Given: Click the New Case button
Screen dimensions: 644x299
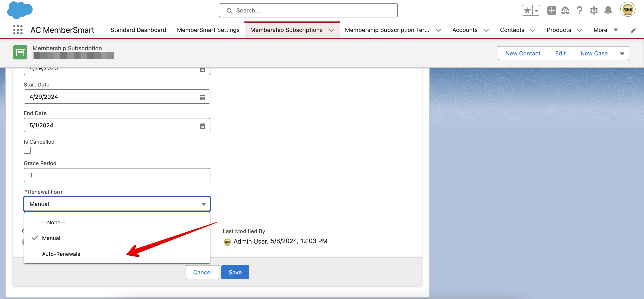Looking at the screenshot, I should coord(594,53).
